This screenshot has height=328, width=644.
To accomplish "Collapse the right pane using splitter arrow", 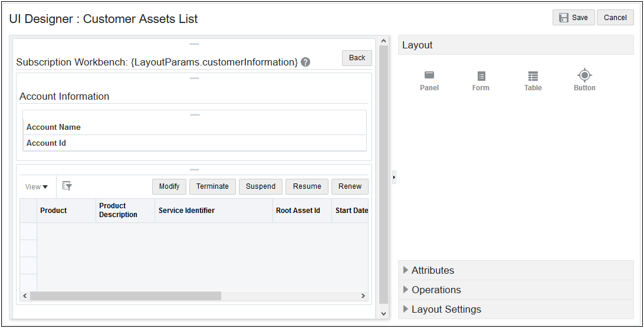I will 394,177.
